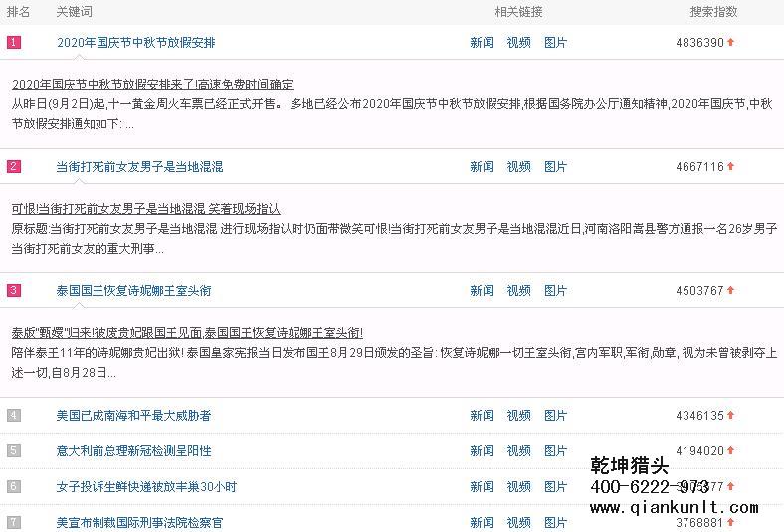The width and height of the screenshot is (784, 532).
Task: Click the pink rank 1 badge
Action: [x=14, y=43]
